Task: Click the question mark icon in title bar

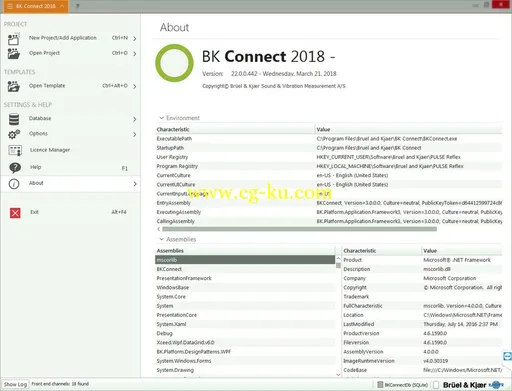Action: pos(77,6)
